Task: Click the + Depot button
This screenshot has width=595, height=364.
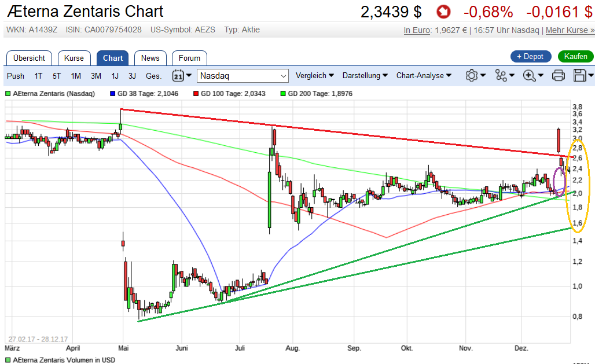Action: 531,57
